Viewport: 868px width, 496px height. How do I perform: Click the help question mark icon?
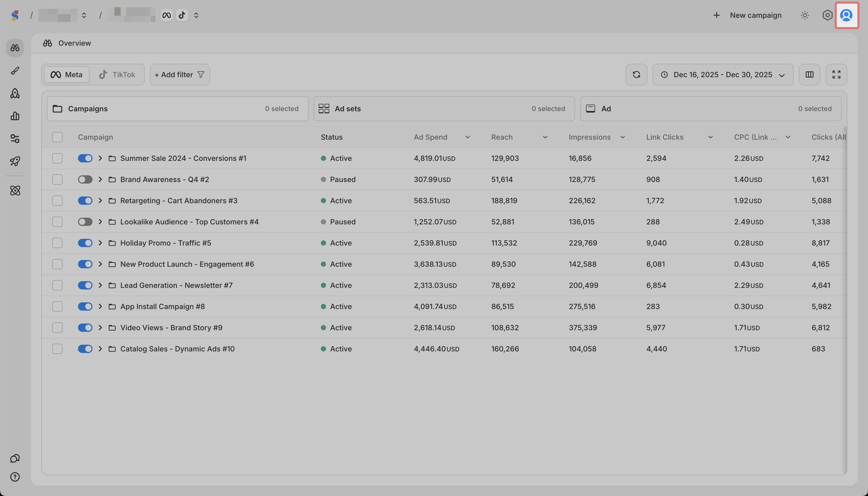(15, 477)
